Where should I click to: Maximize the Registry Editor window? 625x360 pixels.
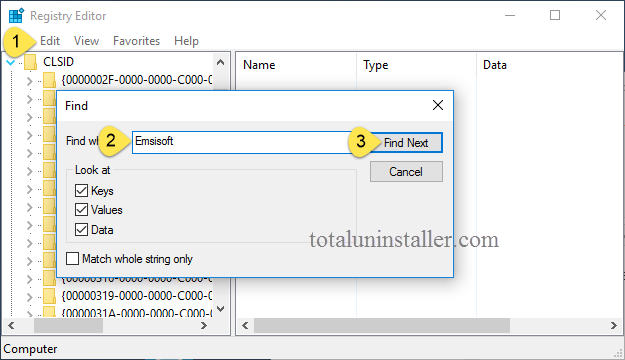(555, 16)
